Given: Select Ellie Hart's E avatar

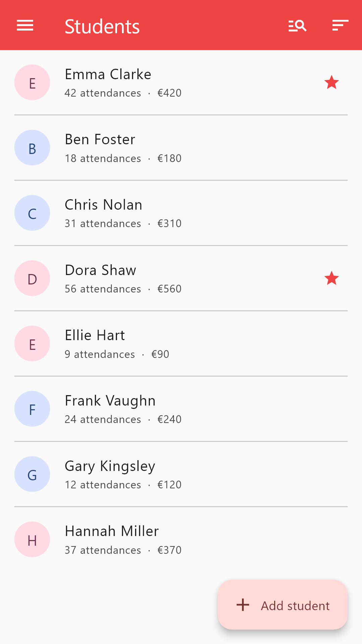Looking at the screenshot, I should click(x=32, y=343).
